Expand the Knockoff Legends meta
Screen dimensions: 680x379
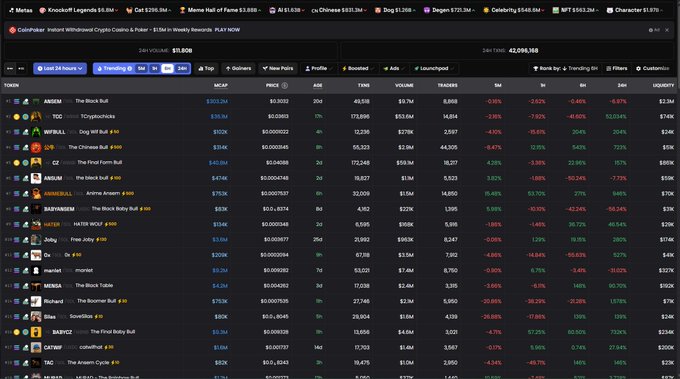78,10
